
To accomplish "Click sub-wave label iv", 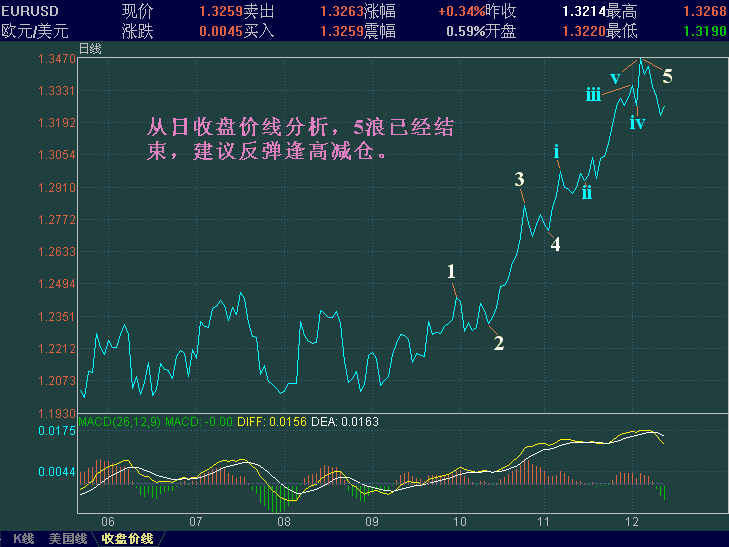I will click(x=637, y=122).
